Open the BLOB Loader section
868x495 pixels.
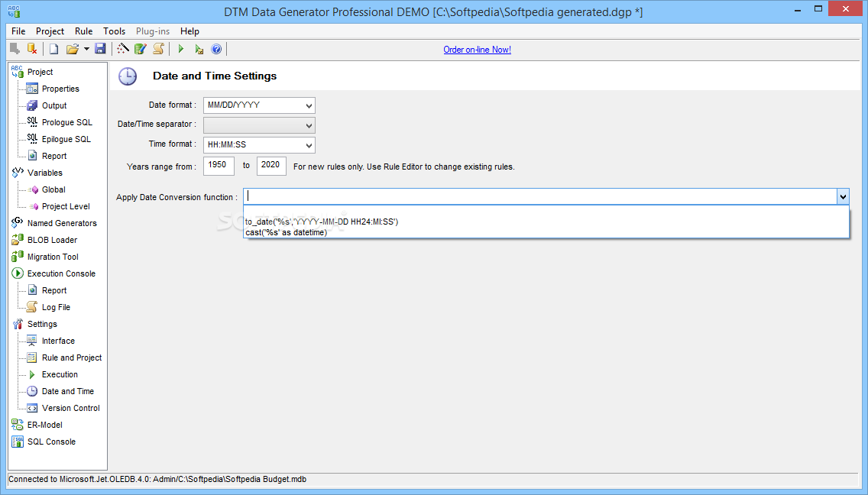[x=52, y=240]
